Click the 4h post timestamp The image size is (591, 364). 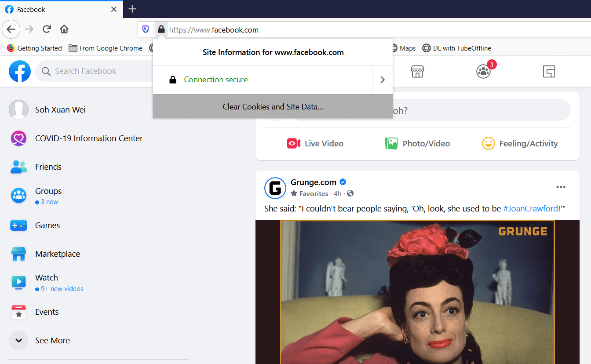pos(337,193)
